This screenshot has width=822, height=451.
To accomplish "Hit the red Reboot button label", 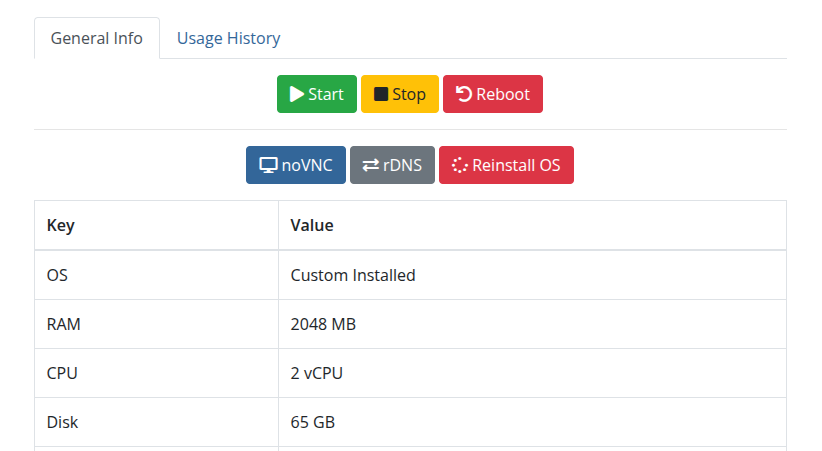I will [503, 94].
